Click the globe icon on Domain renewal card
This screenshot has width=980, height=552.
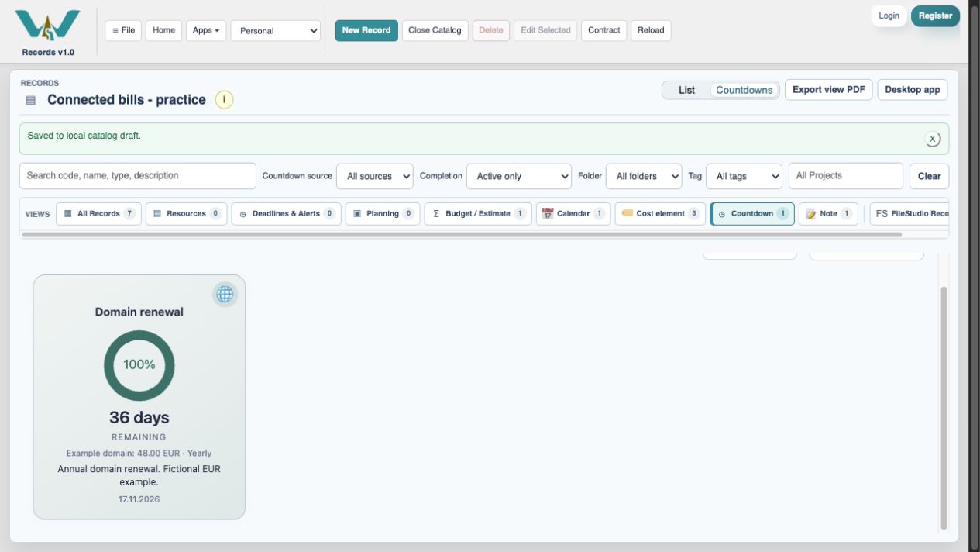coord(225,295)
